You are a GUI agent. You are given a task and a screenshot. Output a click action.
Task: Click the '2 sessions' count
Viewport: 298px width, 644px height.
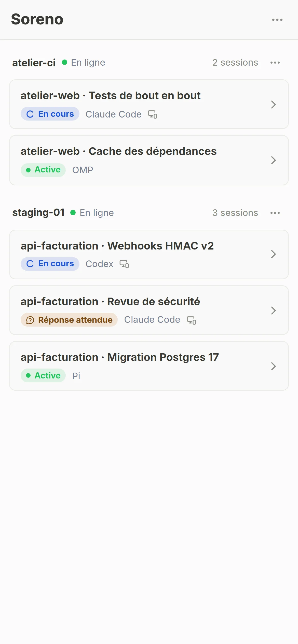pyautogui.click(x=235, y=63)
